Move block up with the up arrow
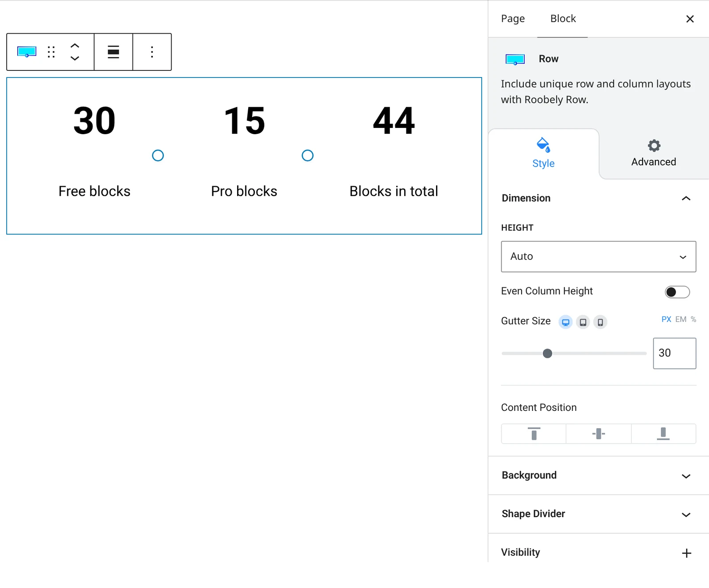The width and height of the screenshot is (709, 588). (x=75, y=46)
